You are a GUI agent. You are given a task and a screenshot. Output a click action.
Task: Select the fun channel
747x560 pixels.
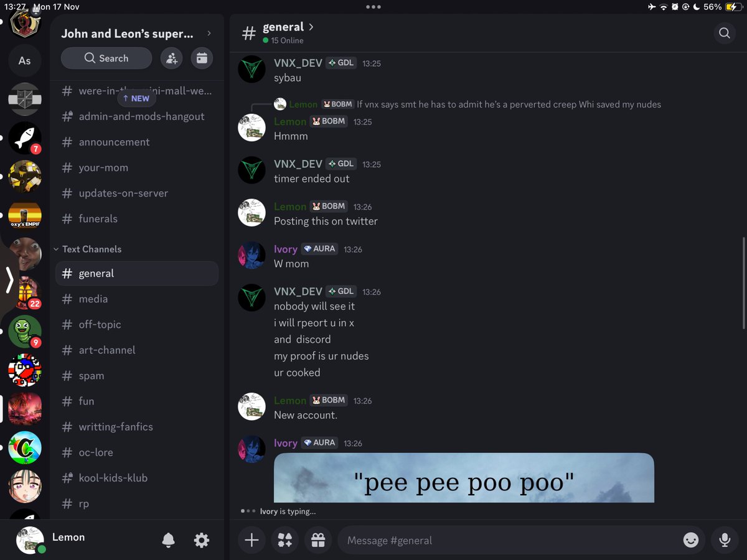pyautogui.click(x=137, y=401)
